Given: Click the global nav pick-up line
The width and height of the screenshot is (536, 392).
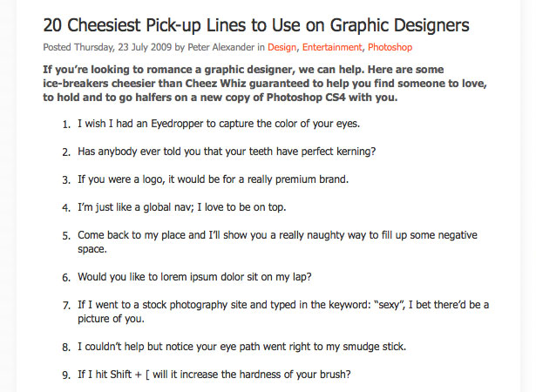Looking at the screenshot, I should 182,207.
